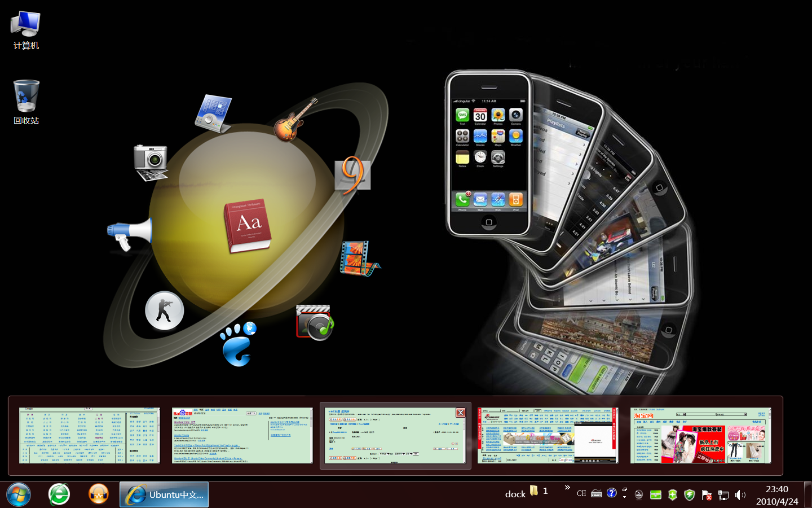The image size is (812, 508).
Task: Launch the green e browser on taskbar
Action: [59, 494]
